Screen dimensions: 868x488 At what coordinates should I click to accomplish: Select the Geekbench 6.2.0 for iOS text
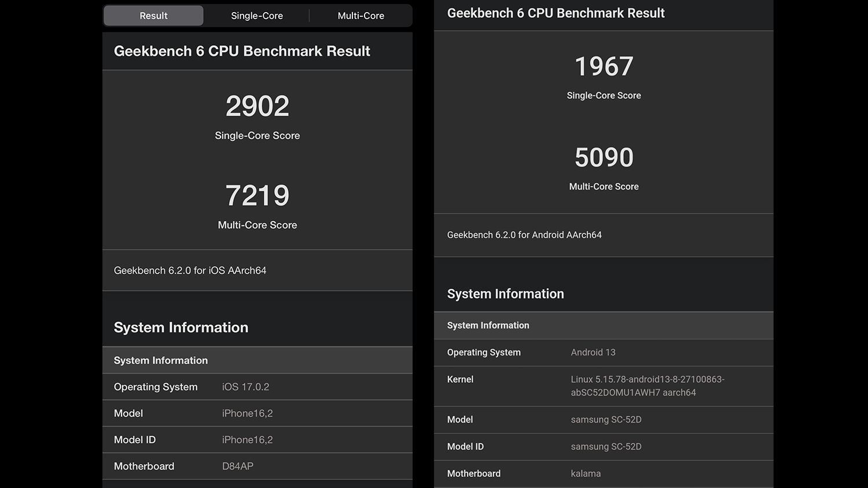coord(190,271)
